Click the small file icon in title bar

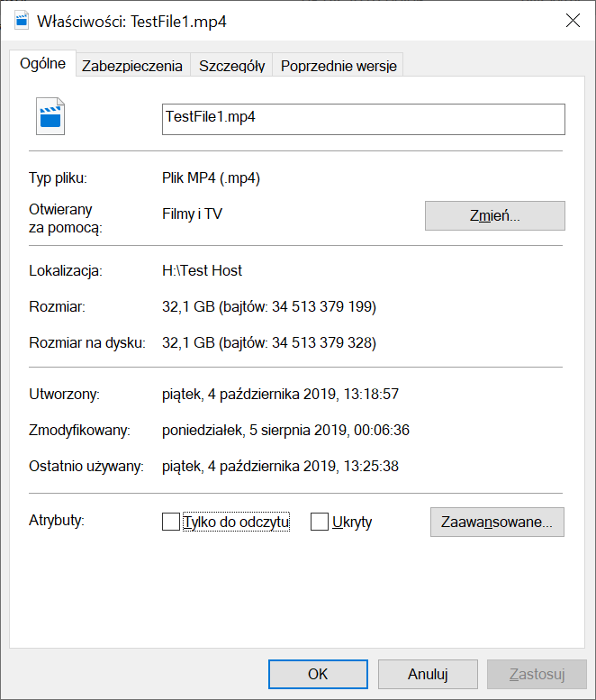[x=20, y=21]
